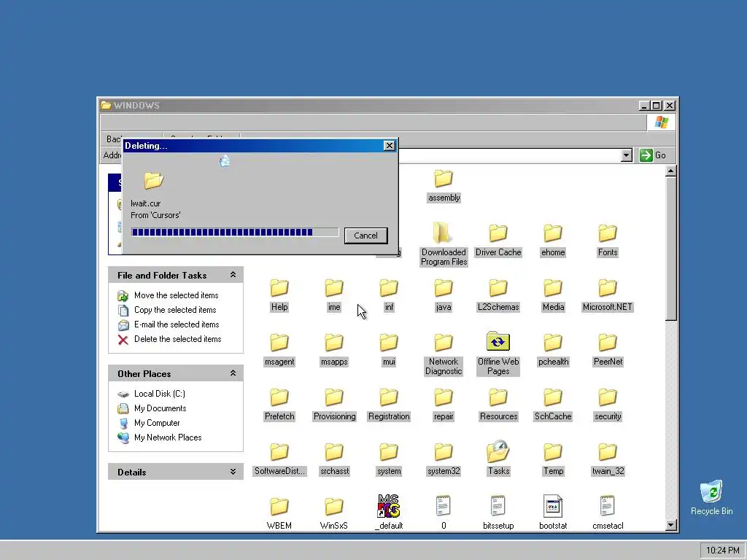
Task: Select the Network Diagnostic folder
Action: [444, 355]
